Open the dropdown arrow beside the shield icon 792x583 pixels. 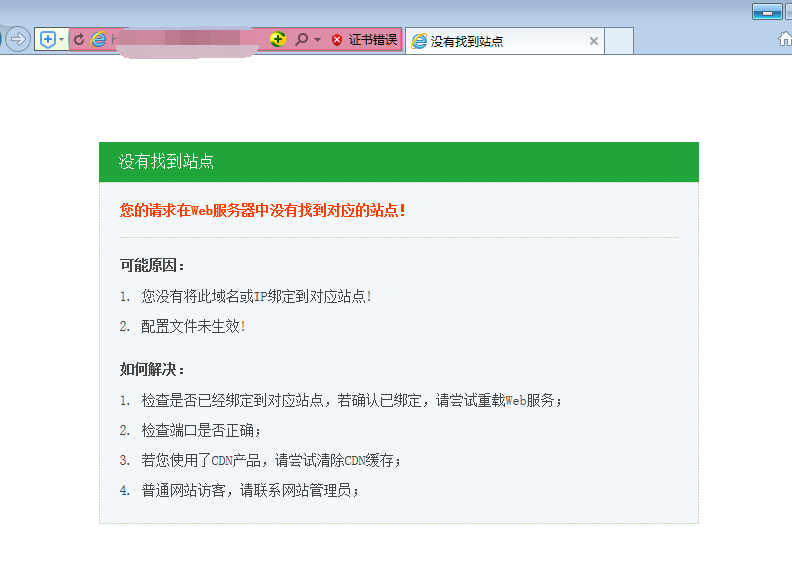[x=62, y=39]
